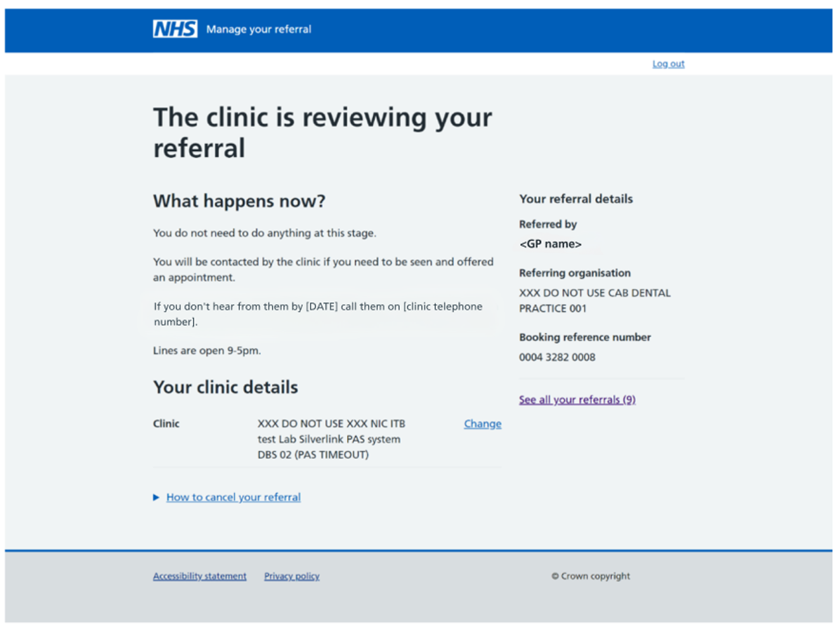Expand How to cancel your referral
The width and height of the screenshot is (840, 629).
coord(233,497)
